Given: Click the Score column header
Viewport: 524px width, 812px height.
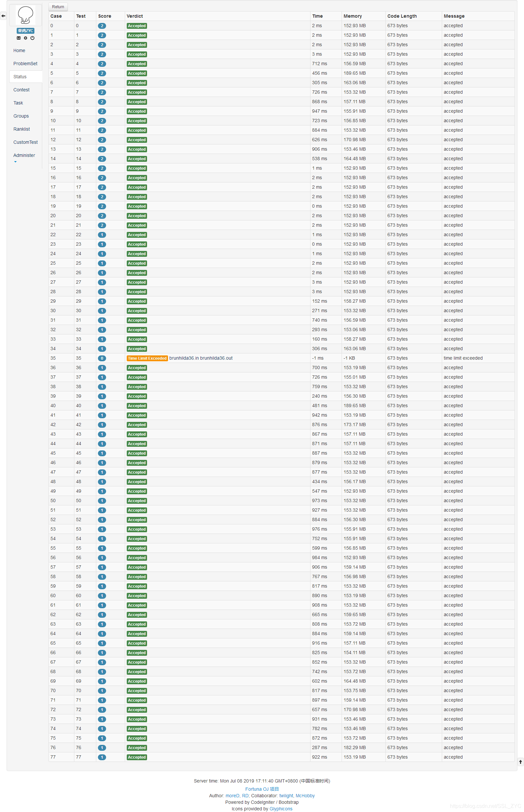Looking at the screenshot, I should 105,16.
